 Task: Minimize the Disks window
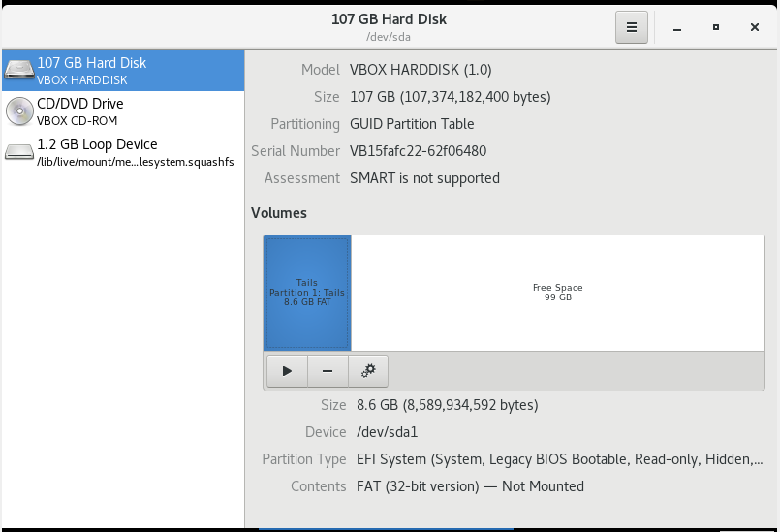point(677,28)
